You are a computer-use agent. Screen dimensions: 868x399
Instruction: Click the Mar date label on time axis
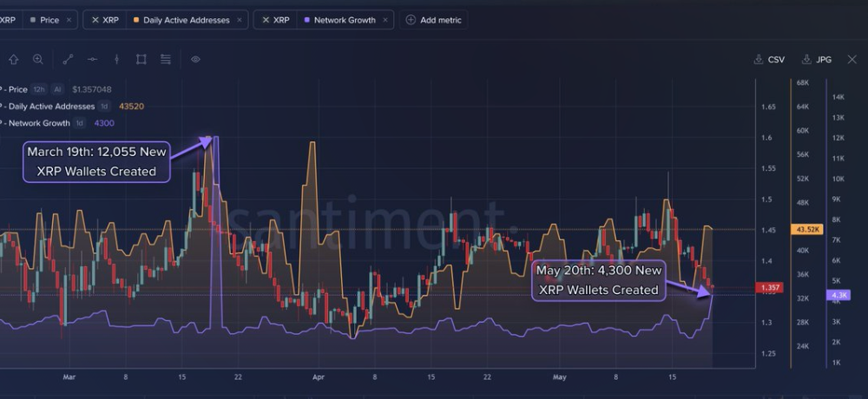click(69, 377)
